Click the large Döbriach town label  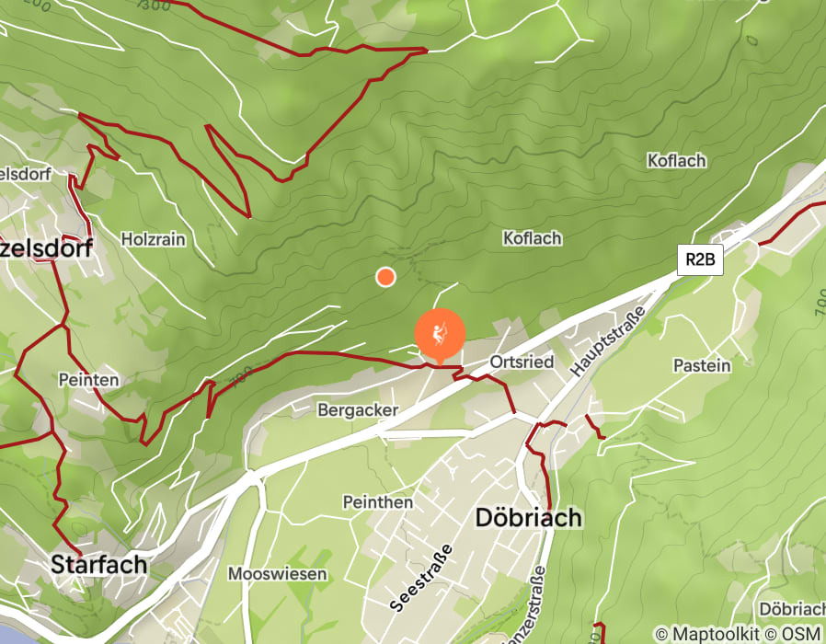pos(528,518)
